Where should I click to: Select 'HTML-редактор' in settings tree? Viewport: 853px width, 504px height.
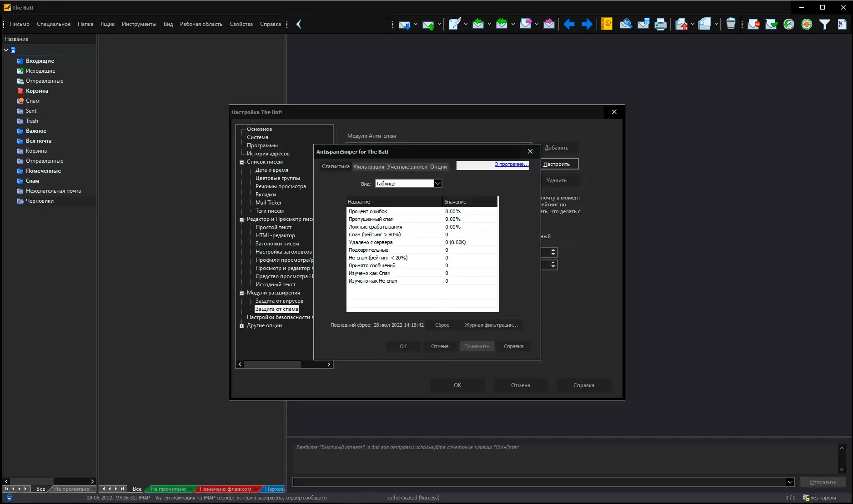click(275, 235)
